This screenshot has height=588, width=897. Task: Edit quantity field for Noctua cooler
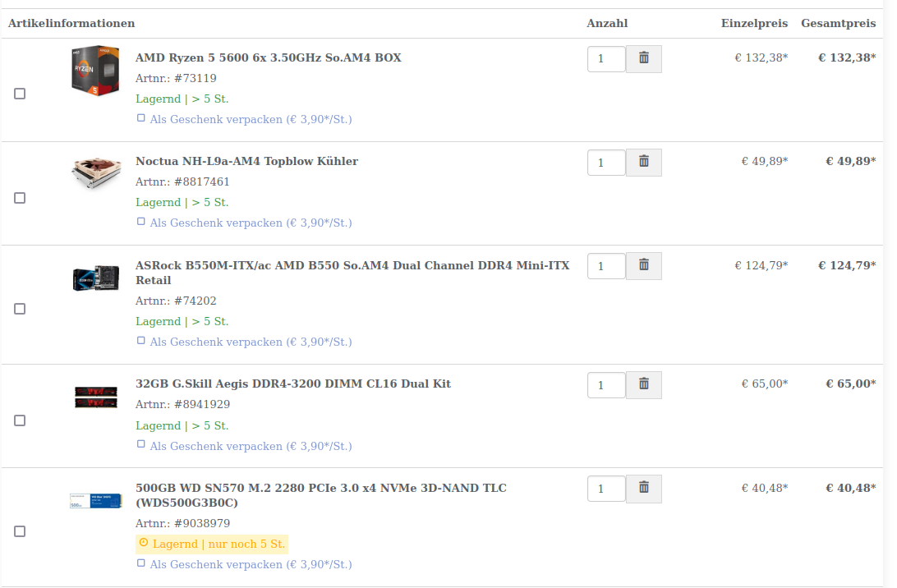[606, 163]
